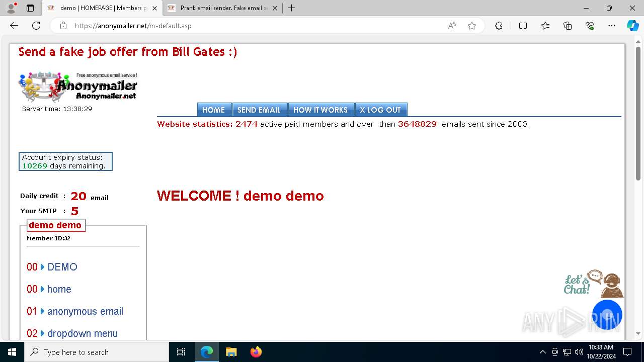Open the notifications center icon
Screen dimensions: 644x362
tap(627, 352)
